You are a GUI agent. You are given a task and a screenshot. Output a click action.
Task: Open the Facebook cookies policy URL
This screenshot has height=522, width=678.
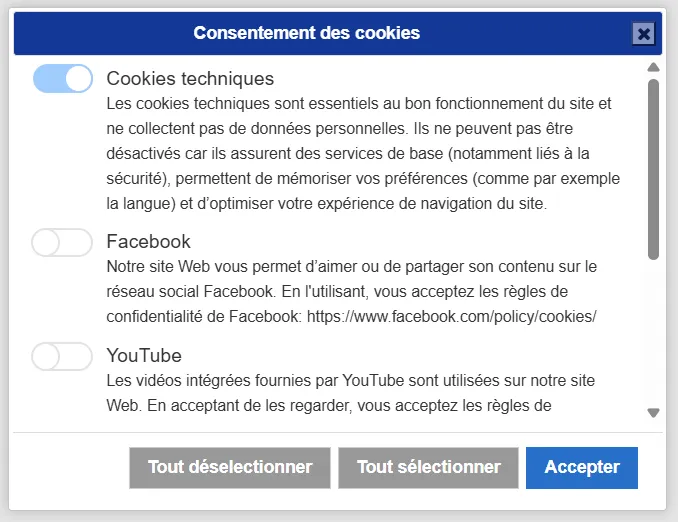(x=451, y=316)
